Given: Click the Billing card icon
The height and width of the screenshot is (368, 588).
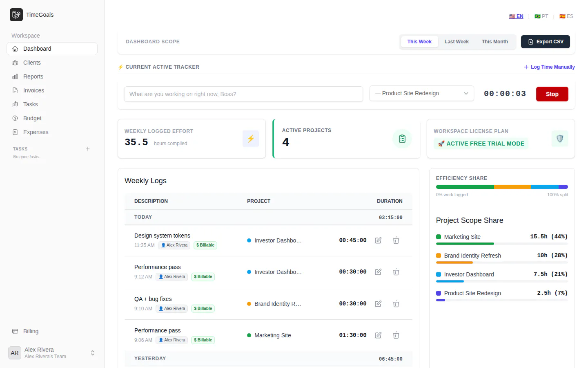Looking at the screenshot, I should click(x=15, y=331).
